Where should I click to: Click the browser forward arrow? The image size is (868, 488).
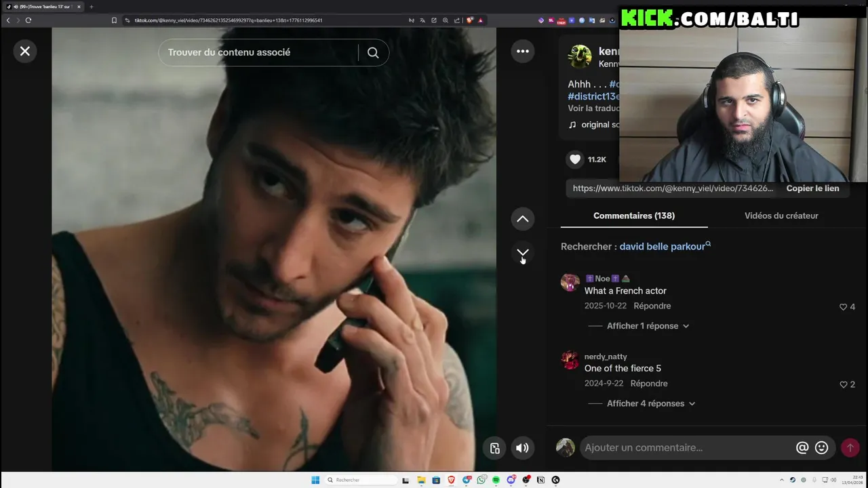pyautogui.click(x=18, y=20)
